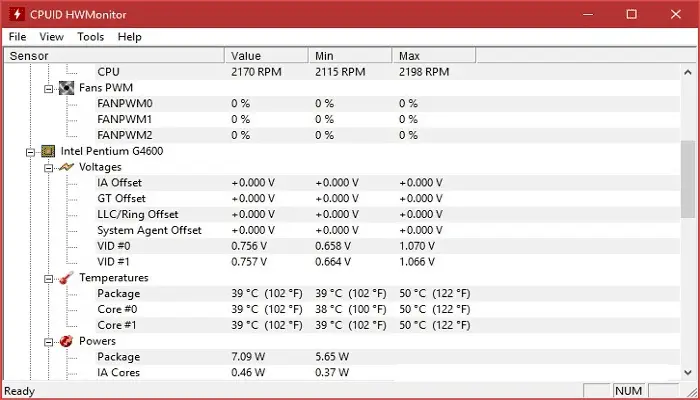Click the Sensor column header

[114, 56]
